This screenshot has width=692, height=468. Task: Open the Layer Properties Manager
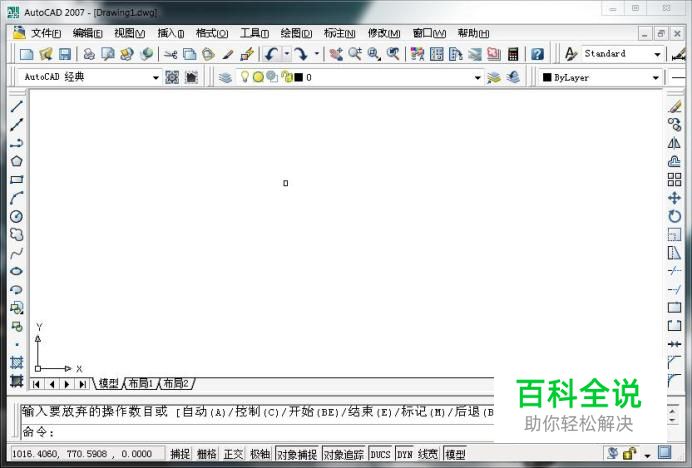point(225,78)
